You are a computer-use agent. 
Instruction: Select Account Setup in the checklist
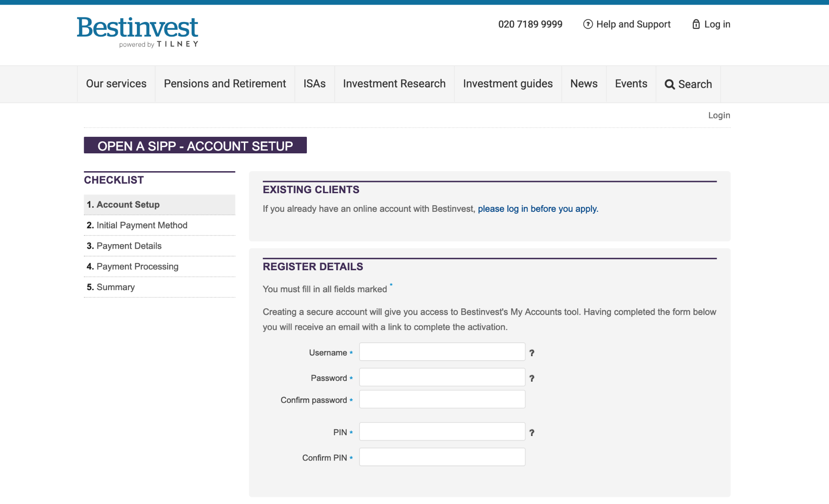click(x=128, y=204)
